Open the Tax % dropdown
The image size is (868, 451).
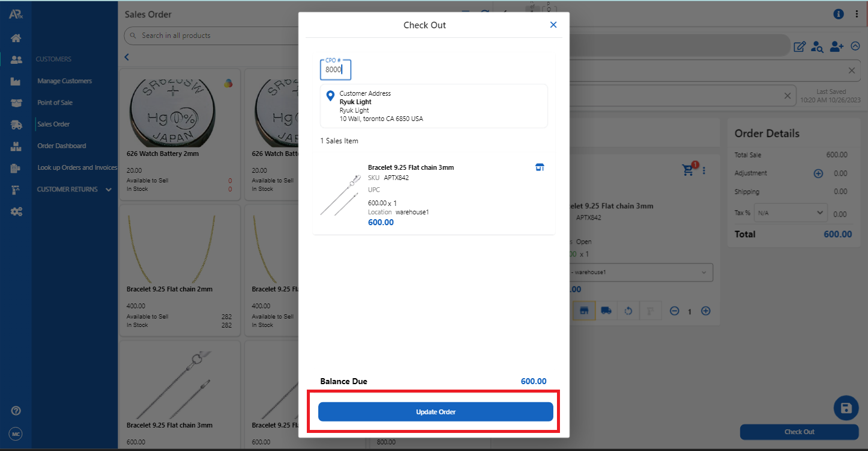(791, 213)
